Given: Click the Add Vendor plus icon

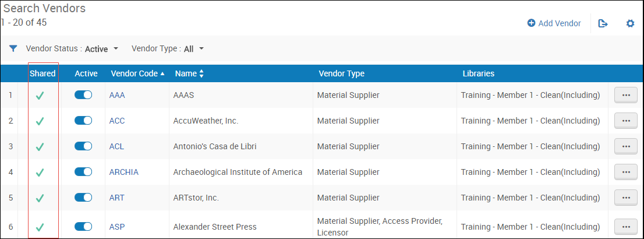Looking at the screenshot, I should (x=531, y=23).
